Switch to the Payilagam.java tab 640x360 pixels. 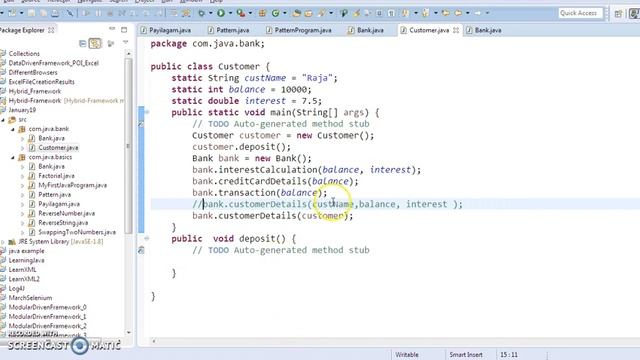[x=166, y=30]
